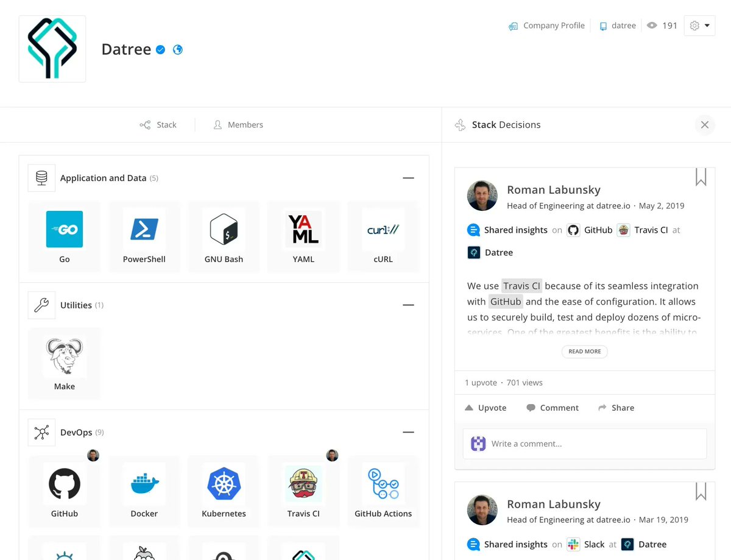Click Roman Labunsky name on May 2 post
731x560 pixels.
click(x=554, y=190)
